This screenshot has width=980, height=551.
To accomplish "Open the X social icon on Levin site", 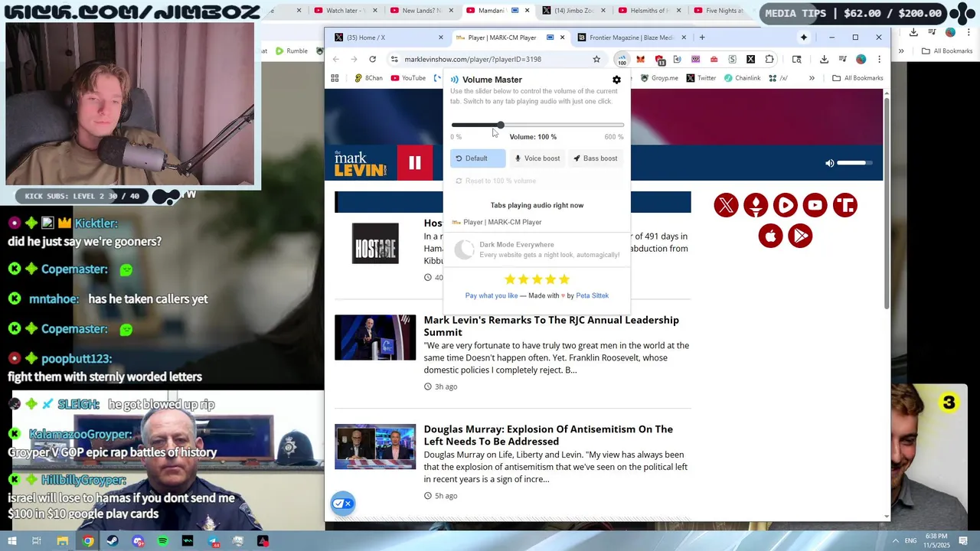I will 726,205.
